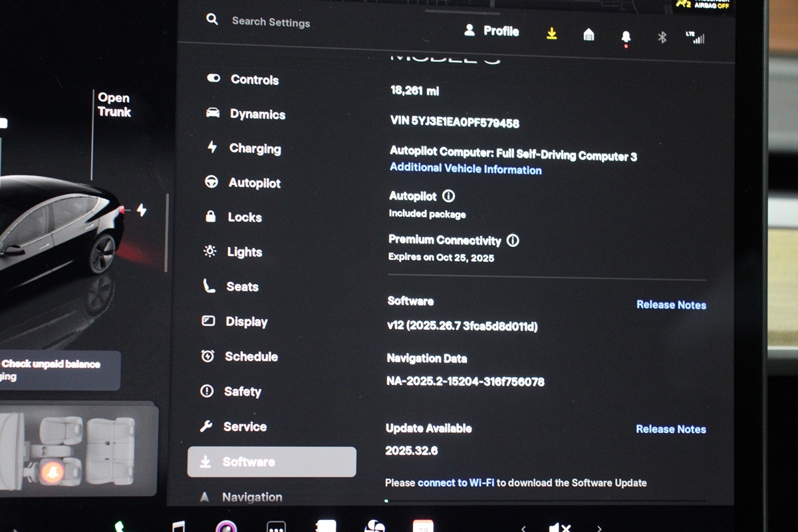Open the Display settings section
798x532 pixels.
click(x=246, y=322)
